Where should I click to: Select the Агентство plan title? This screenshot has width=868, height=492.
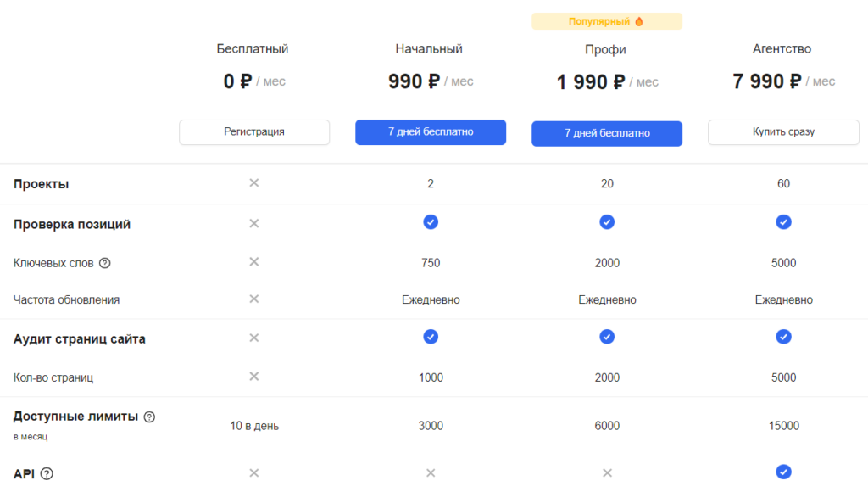tap(782, 48)
